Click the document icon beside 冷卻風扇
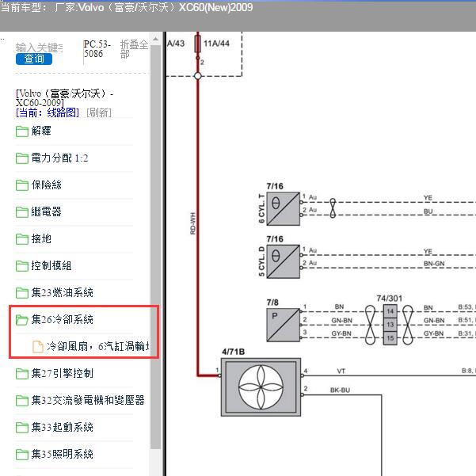The image size is (476, 476). [x=38, y=347]
